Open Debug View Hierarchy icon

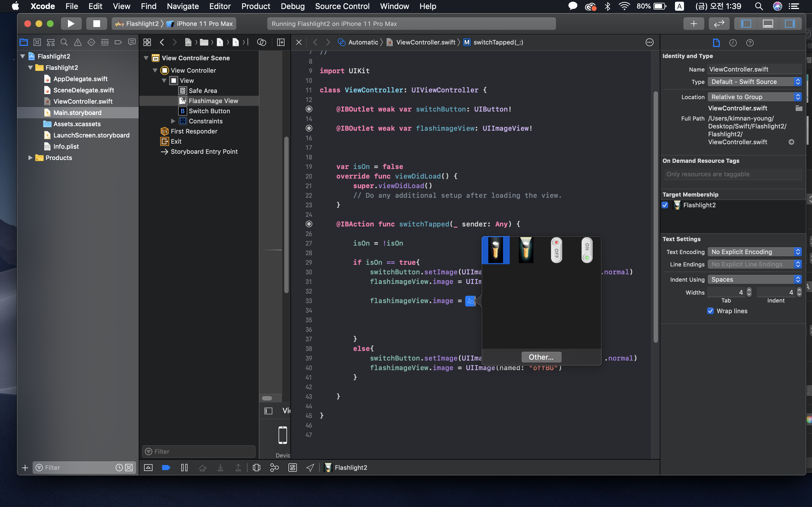click(x=256, y=468)
